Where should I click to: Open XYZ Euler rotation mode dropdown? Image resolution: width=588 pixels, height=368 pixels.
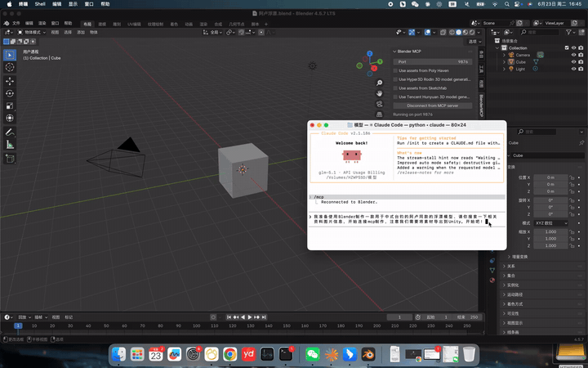[551, 223]
